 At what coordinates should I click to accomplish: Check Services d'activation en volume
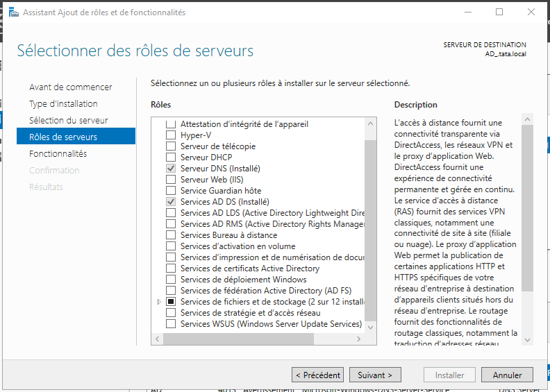[171, 246]
